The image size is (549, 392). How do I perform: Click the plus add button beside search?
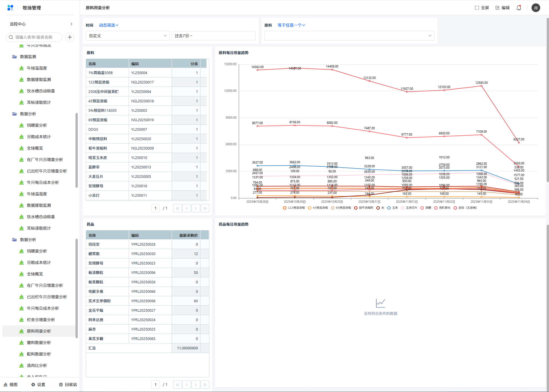pos(70,37)
